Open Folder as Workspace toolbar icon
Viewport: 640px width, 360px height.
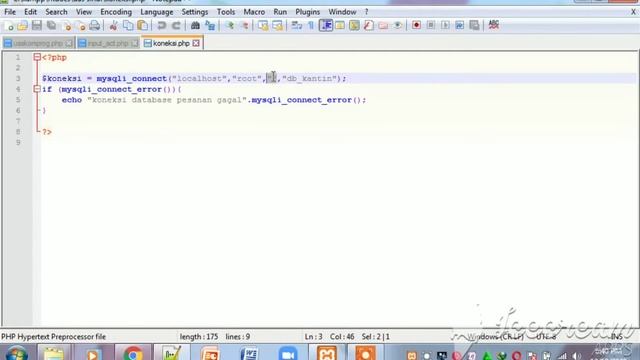pos(383,26)
